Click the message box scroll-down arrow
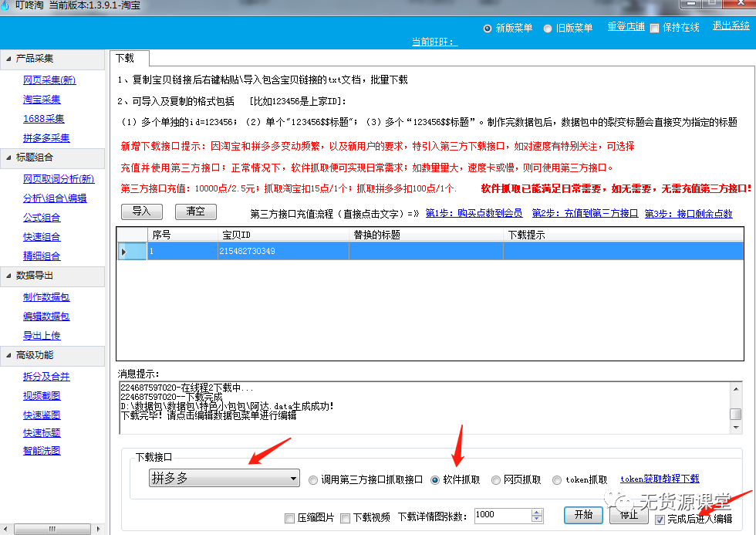The width and height of the screenshot is (756, 535). click(x=736, y=428)
